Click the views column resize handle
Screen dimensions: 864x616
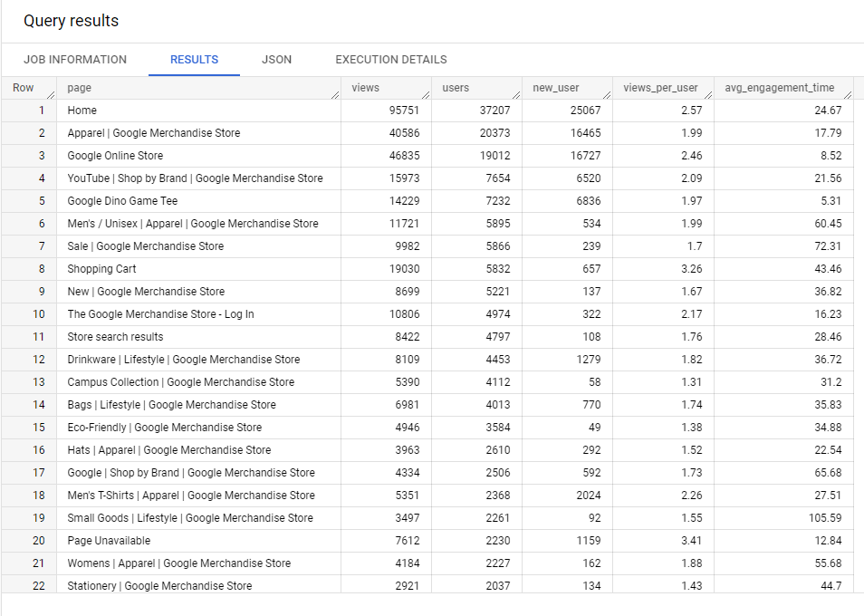[x=426, y=95]
